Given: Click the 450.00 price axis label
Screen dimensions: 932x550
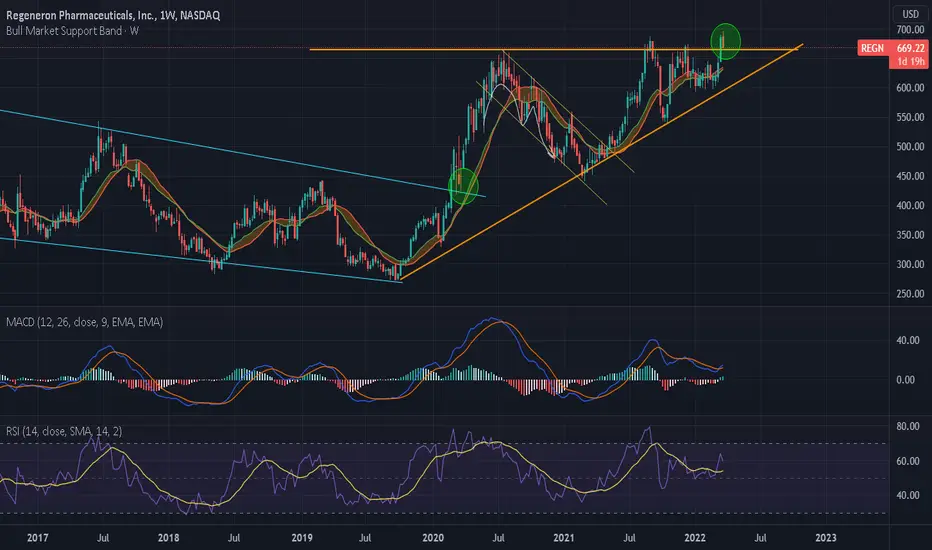Looking at the screenshot, I should [x=910, y=176].
